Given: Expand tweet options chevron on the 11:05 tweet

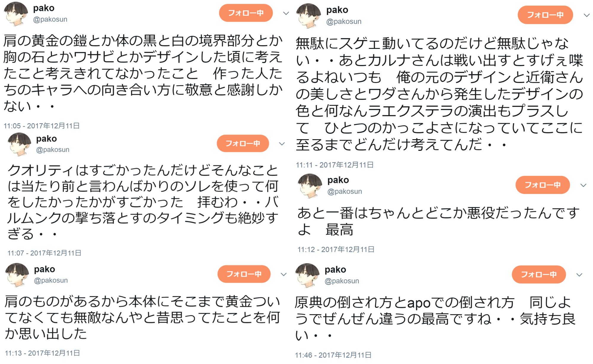Looking at the screenshot, I should pyautogui.click(x=286, y=13).
